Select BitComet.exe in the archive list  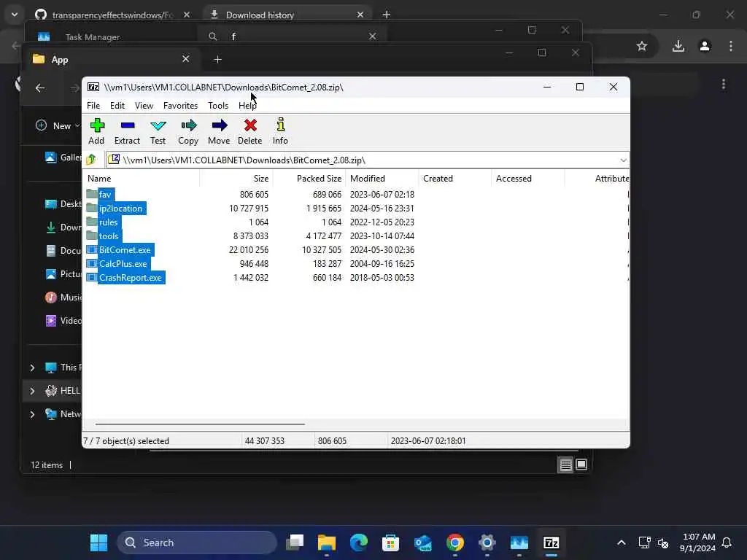(x=125, y=249)
